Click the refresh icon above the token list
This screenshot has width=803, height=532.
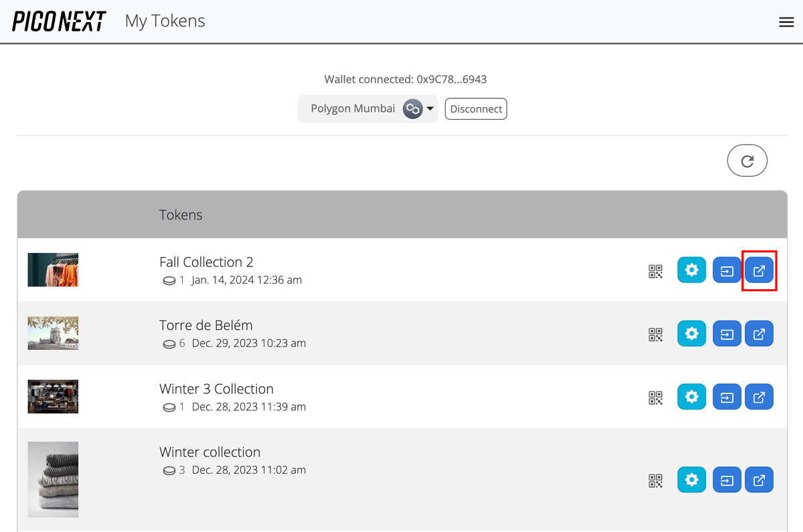pyautogui.click(x=747, y=160)
